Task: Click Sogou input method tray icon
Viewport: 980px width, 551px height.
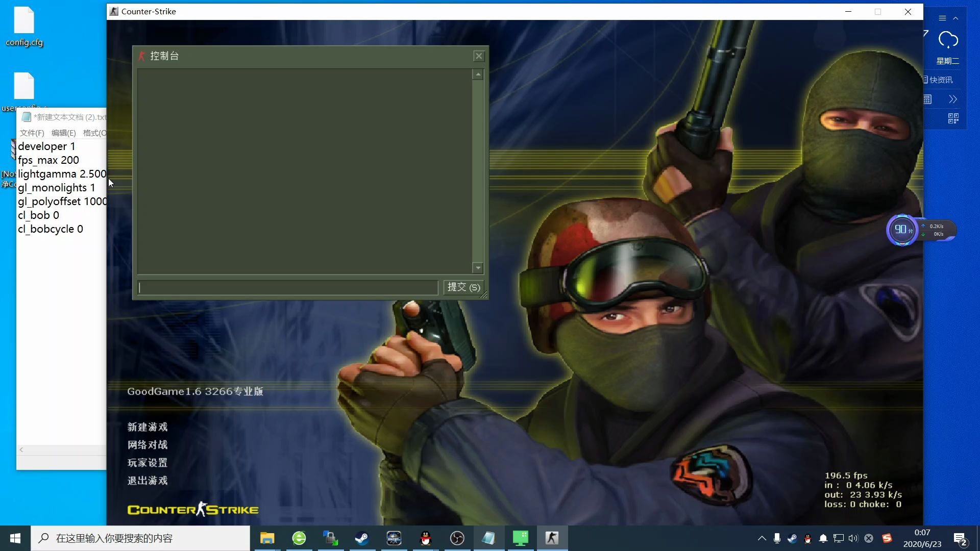Action: coord(887,538)
